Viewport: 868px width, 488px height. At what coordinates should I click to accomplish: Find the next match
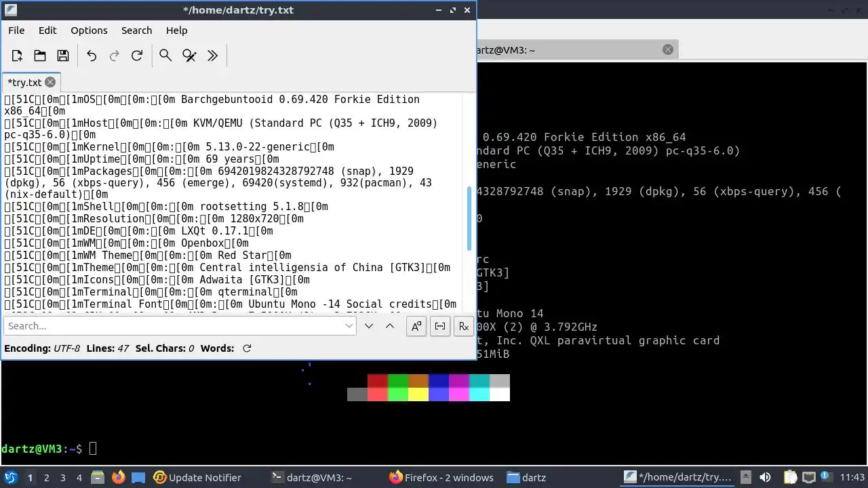coord(369,326)
